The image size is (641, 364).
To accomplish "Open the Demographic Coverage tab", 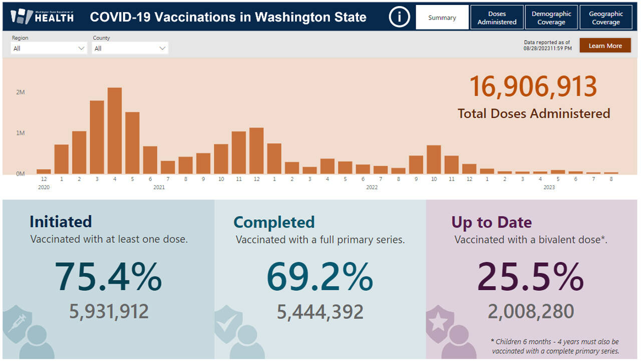I will [551, 18].
